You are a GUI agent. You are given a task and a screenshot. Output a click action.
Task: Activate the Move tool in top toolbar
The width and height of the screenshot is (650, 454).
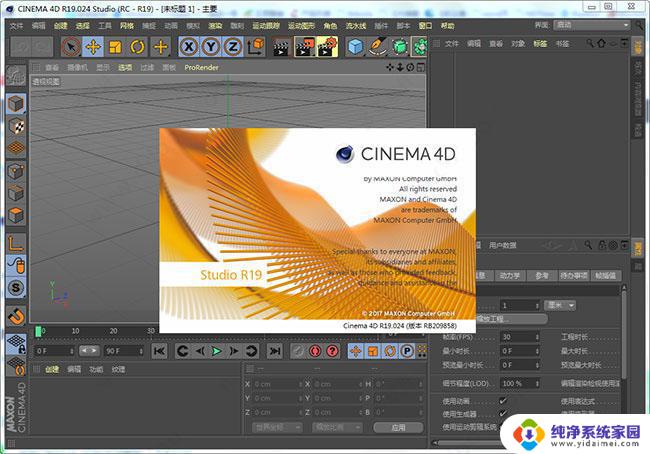(x=93, y=47)
